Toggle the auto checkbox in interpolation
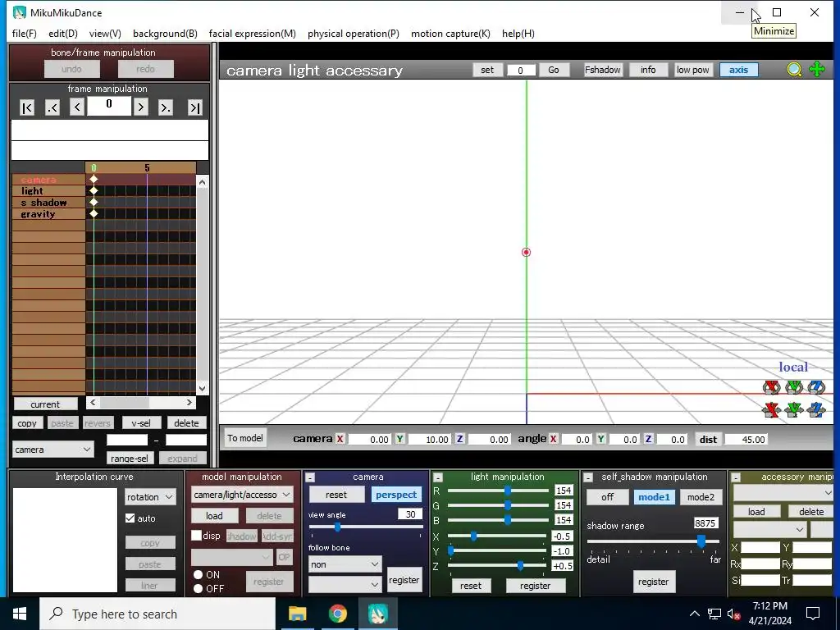Screen dimensions: 840x630 coord(130,518)
